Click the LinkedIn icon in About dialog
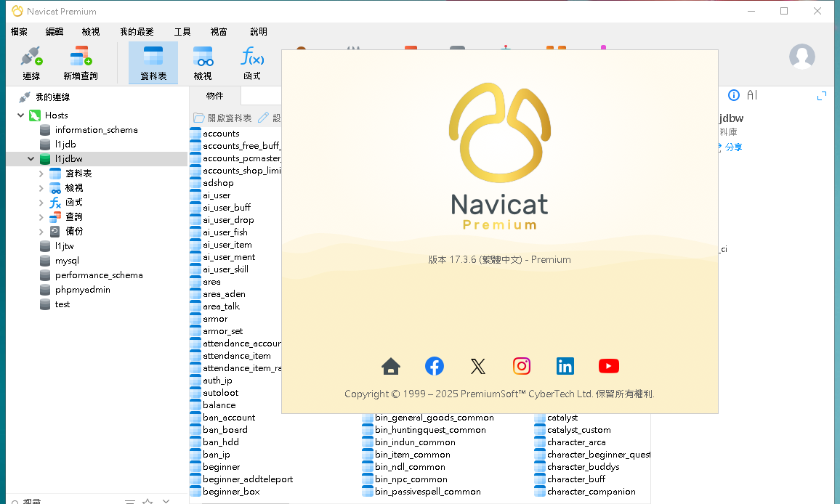The width and height of the screenshot is (840, 504). (565, 366)
